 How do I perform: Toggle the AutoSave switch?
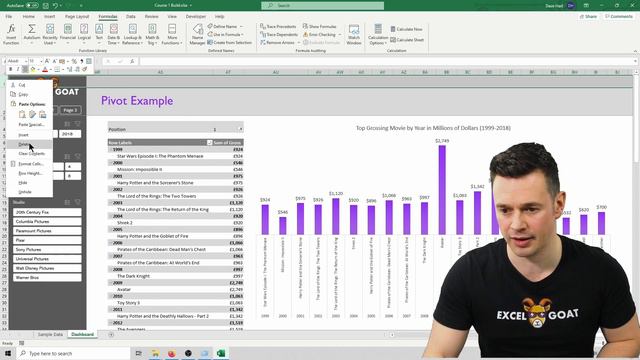[x=32, y=5]
